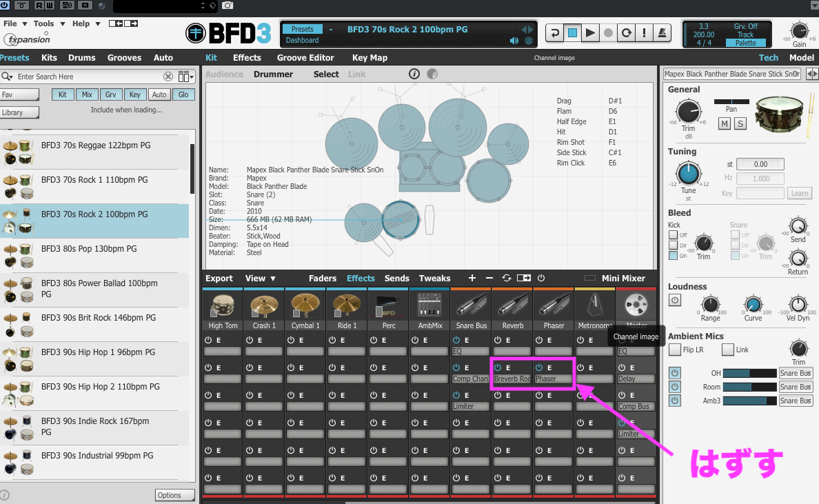Switch to the Drums browser tab

coord(82,57)
